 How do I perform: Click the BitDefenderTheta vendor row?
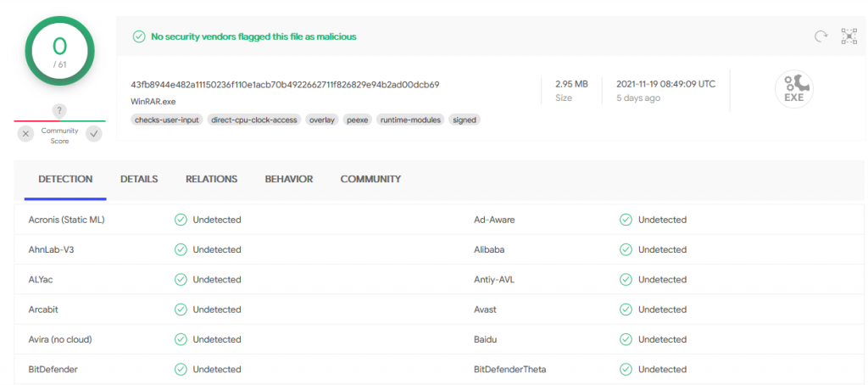(509, 370)
